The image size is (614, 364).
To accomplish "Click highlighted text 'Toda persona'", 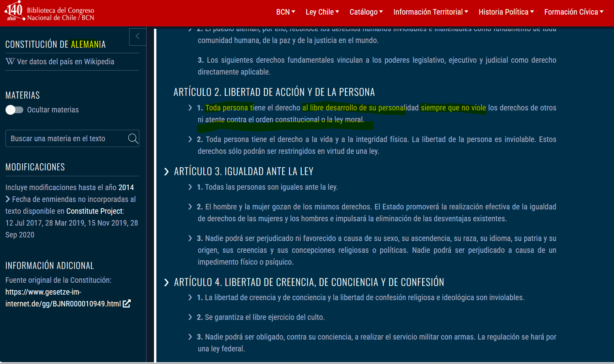I will point(227,108).
